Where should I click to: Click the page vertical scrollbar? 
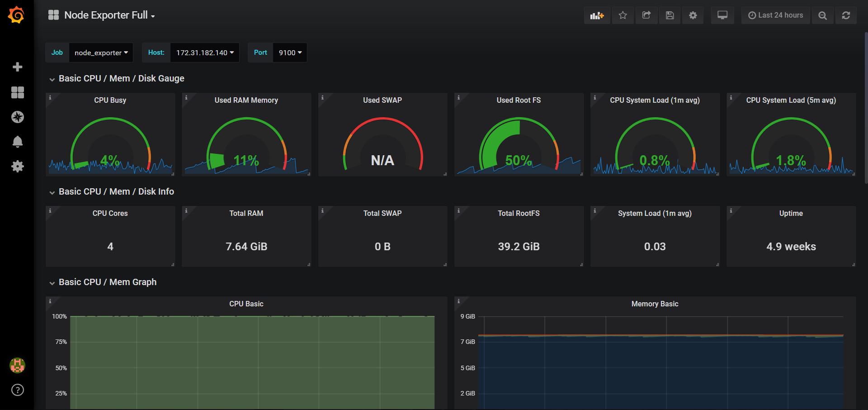point(866,109)
